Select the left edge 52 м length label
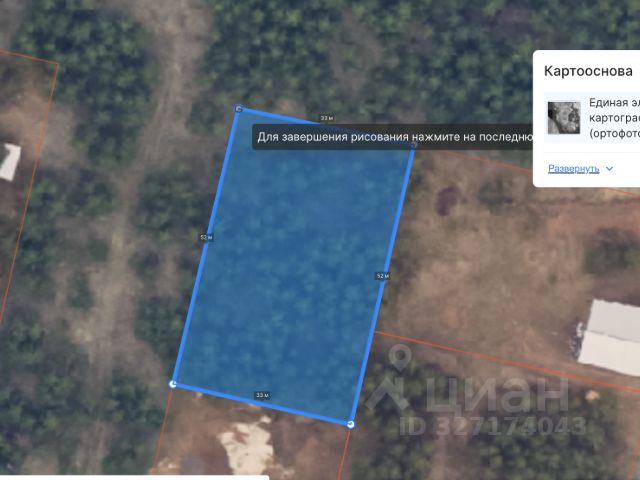 click(207, 237)
